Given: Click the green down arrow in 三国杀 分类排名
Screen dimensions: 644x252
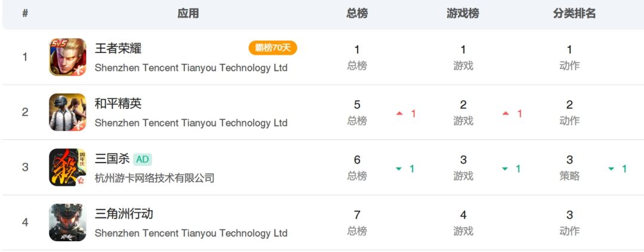Looking at the screenshot, I should (x=611, y=169).
